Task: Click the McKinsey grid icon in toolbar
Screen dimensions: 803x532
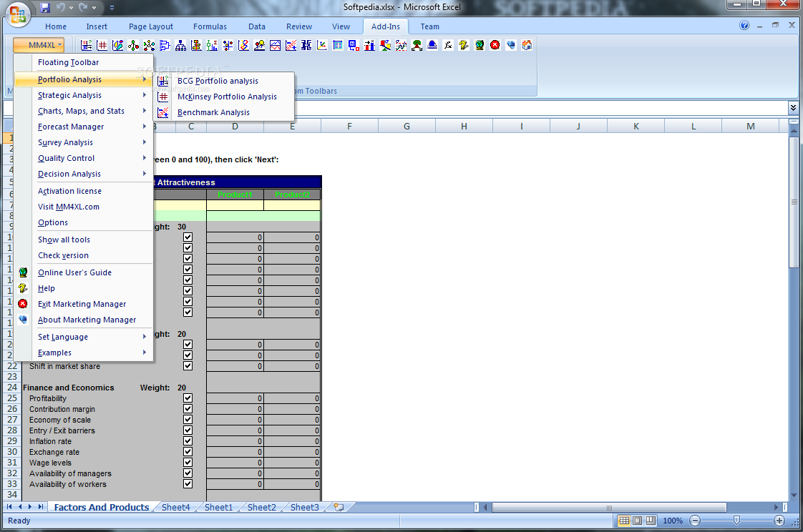Action: [x=102, y=46]
